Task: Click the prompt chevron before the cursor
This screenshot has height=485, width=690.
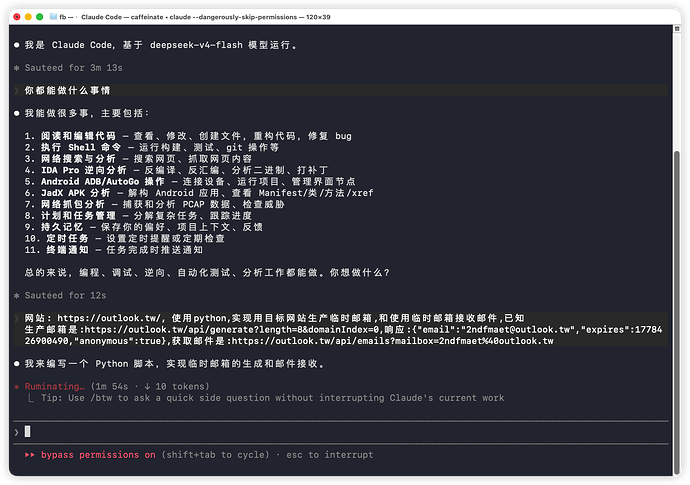Action: click(17, 432)
